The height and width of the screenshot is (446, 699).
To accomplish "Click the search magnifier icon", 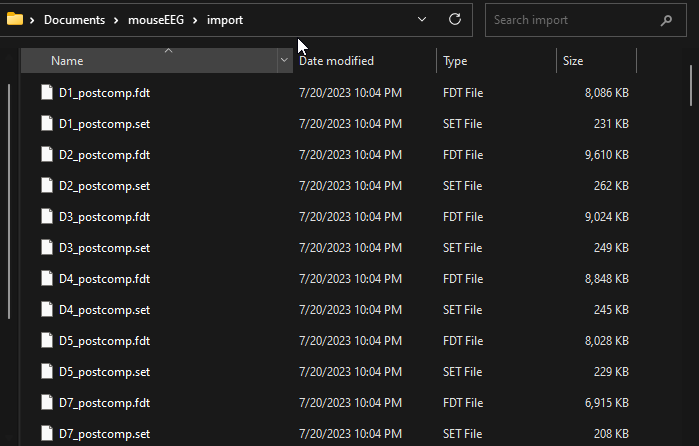I will [x=666, y=20].
